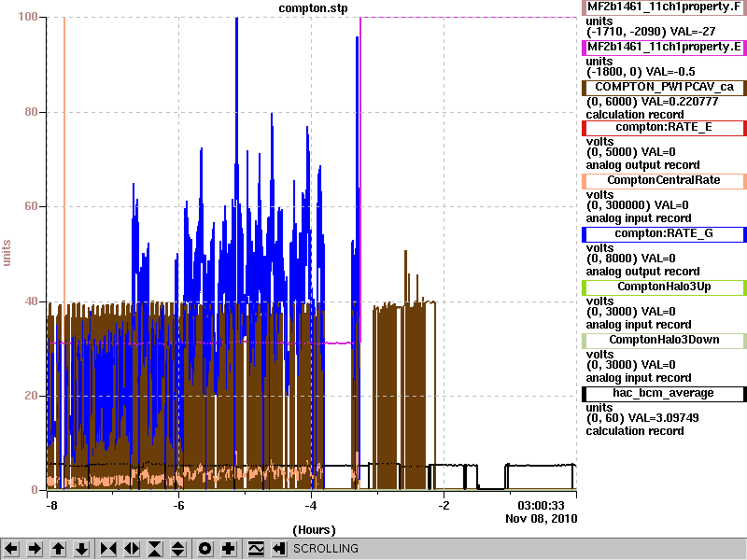Click the (-1800, 0) VAL=-0.5 reading
Screen dimensions: 747x560
[x=641, y=72]
